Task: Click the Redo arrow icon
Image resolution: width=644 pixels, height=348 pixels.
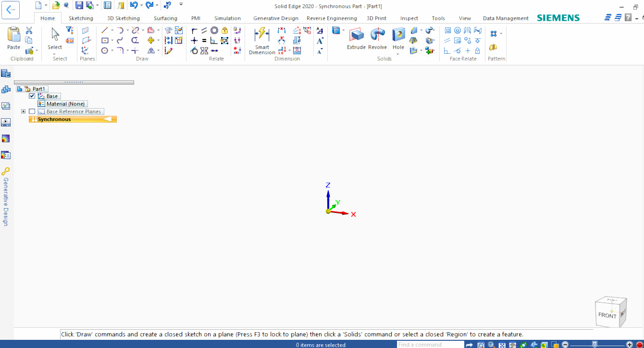Action: [x=149, y=5]
